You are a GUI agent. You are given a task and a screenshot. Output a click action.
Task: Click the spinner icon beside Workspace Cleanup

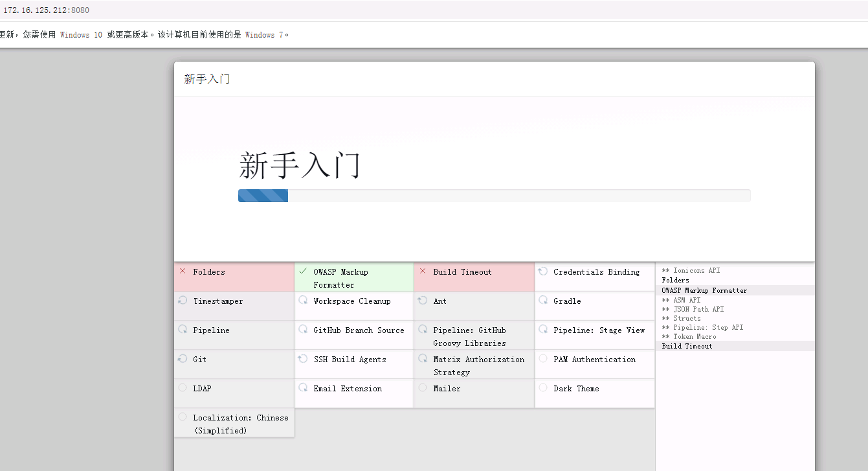coord(303,301)
